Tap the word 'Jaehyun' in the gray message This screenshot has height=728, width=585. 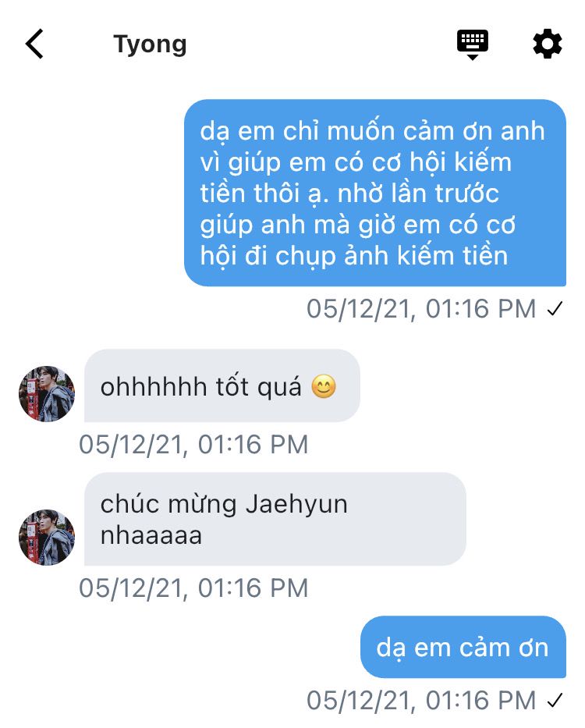tap(296, 505)
